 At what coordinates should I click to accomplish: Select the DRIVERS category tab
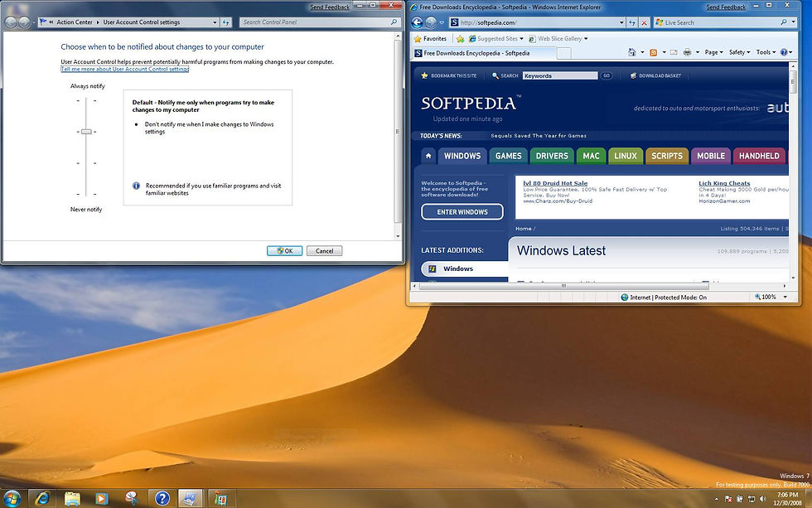[552, 156]
